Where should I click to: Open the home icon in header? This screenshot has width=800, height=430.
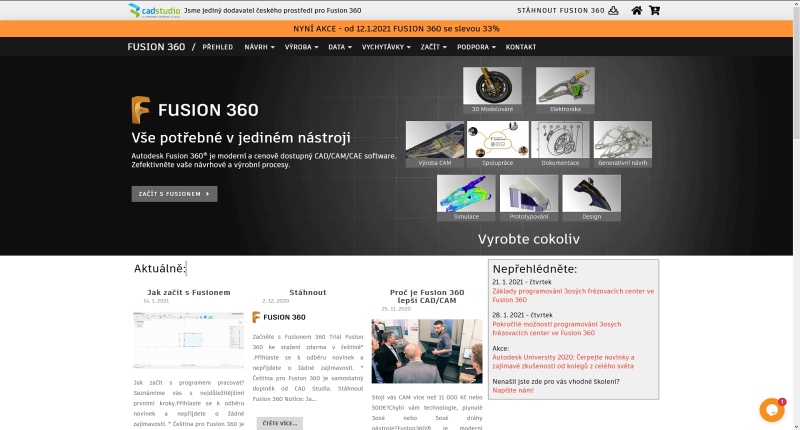[x=636, y=10]
